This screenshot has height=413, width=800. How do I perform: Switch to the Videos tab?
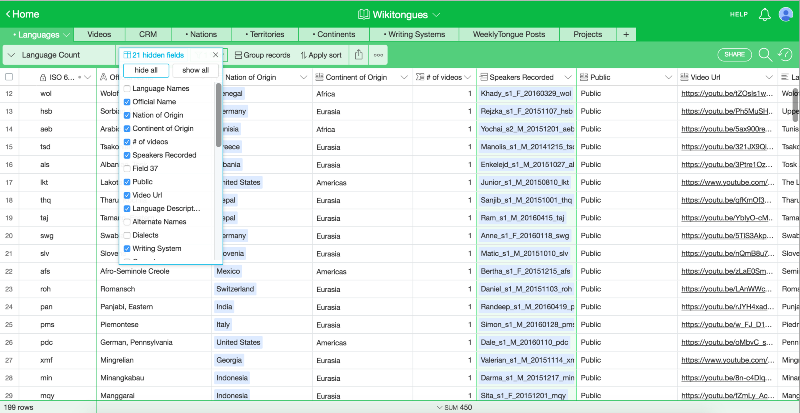coord(99,35)
